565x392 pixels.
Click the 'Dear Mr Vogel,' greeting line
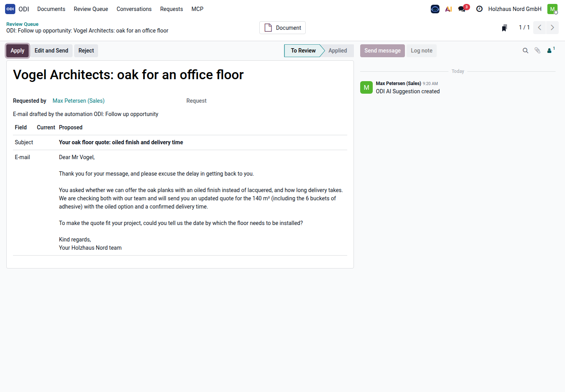click(77, 157)
